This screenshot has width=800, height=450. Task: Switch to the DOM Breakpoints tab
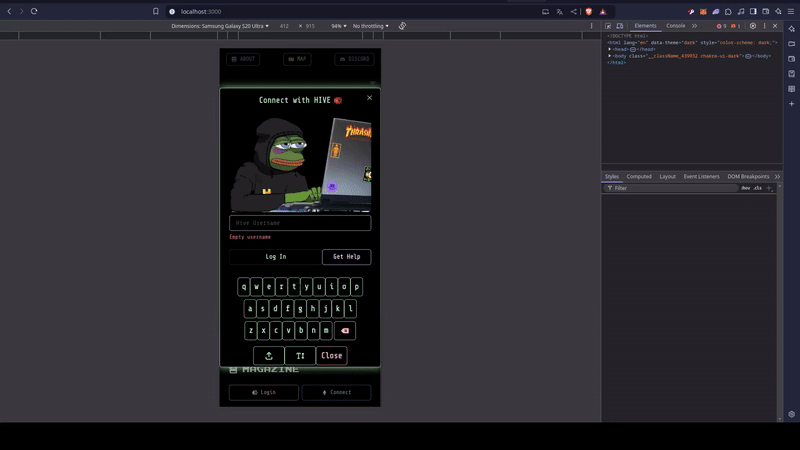(748, 177)
